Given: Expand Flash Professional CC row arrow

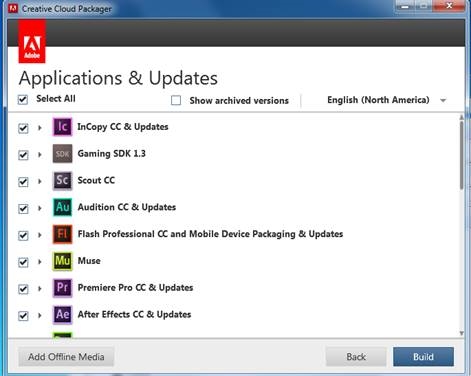Looking at the screenshot, I should 40,235.
